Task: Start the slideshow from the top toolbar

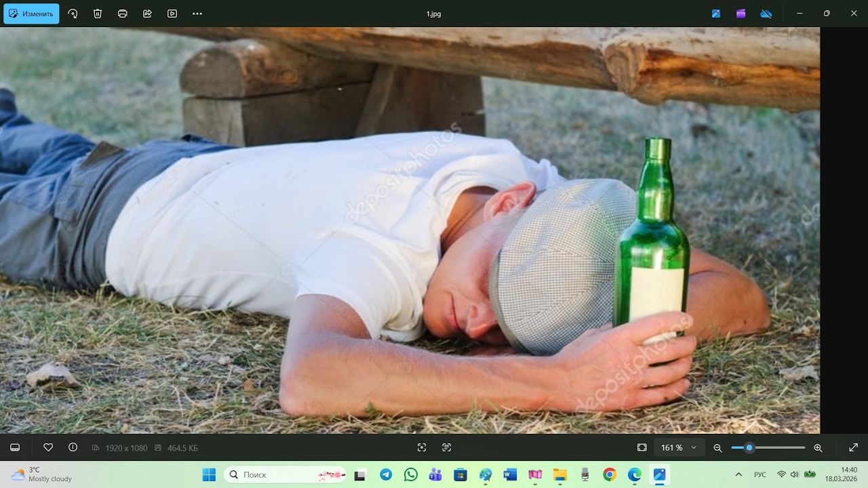Action: coord(172,14)
